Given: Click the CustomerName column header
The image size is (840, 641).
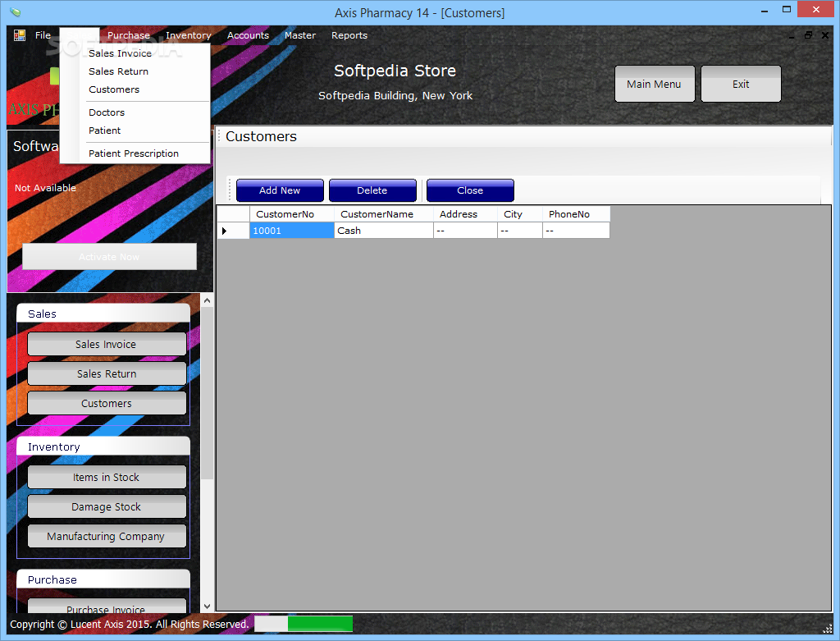Looking at the screenshot, I should pos(384,214).
